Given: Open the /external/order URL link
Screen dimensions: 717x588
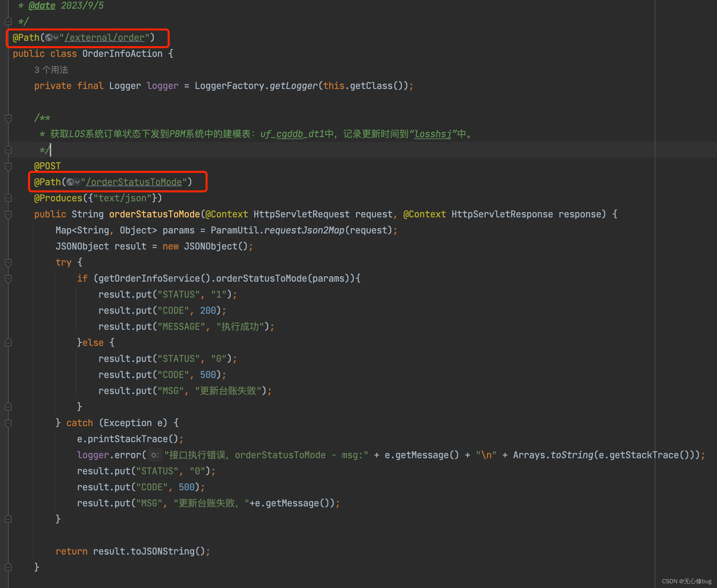Looking at the screenshot, I should tap(105, 37).
